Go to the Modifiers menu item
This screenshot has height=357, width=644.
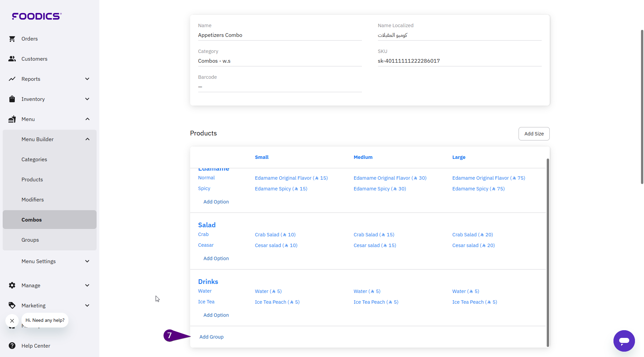click(x=33, y=200)
